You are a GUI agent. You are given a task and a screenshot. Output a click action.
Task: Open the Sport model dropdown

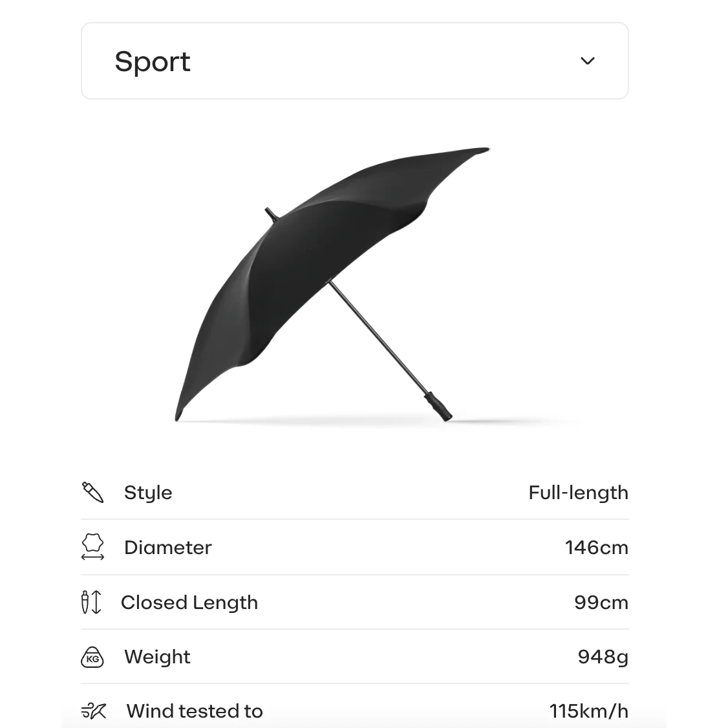[x=355, y=61]
